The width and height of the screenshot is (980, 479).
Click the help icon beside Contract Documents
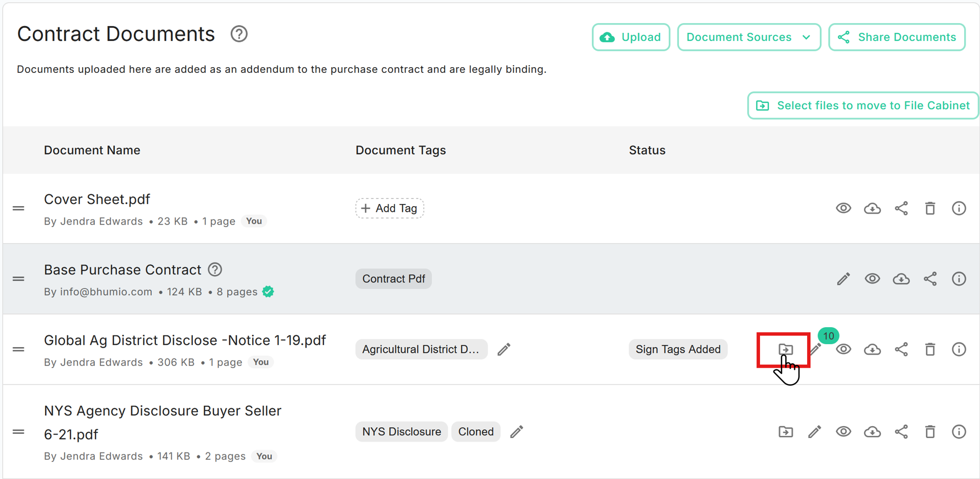click(x=239, y=34)
